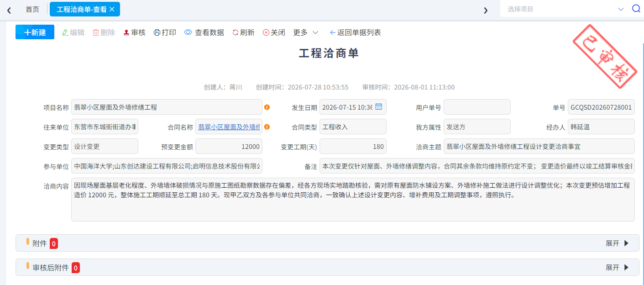Click the 删除 trash toolbar item
Viewport: 644px width, 285px height.
(x=104, y=32)
